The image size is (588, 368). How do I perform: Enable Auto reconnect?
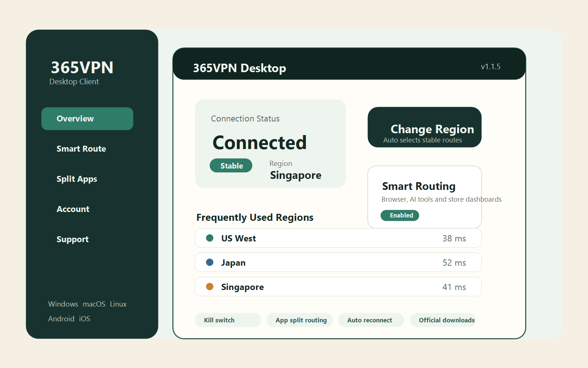click(371, 320)
